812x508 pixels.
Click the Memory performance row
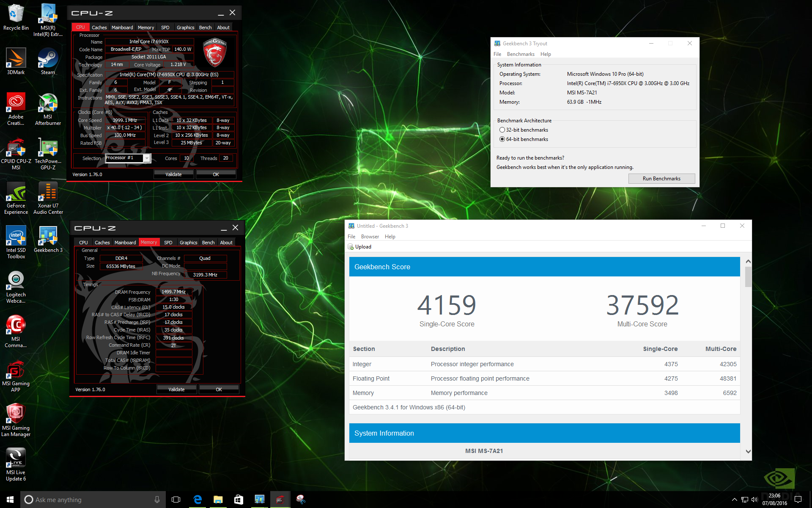point(545,393)
